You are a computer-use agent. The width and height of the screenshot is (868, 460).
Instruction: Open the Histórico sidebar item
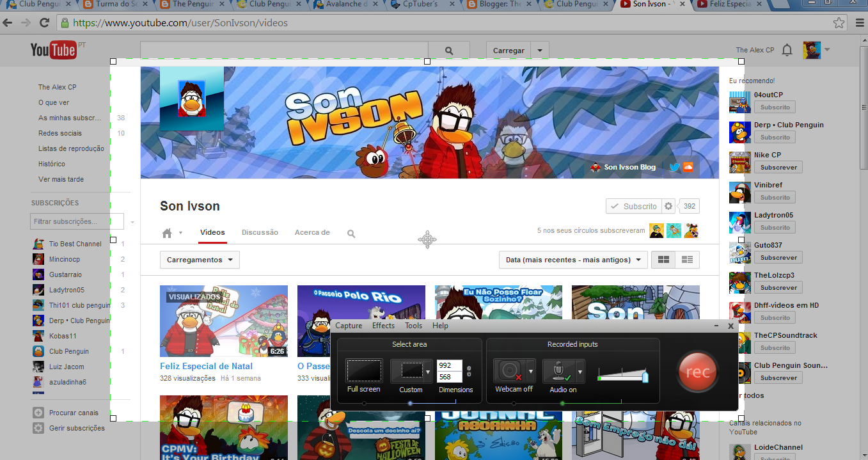point(52,164)
